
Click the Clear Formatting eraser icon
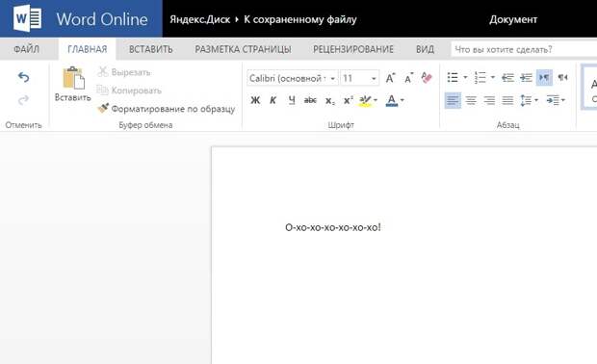(427, 78)
